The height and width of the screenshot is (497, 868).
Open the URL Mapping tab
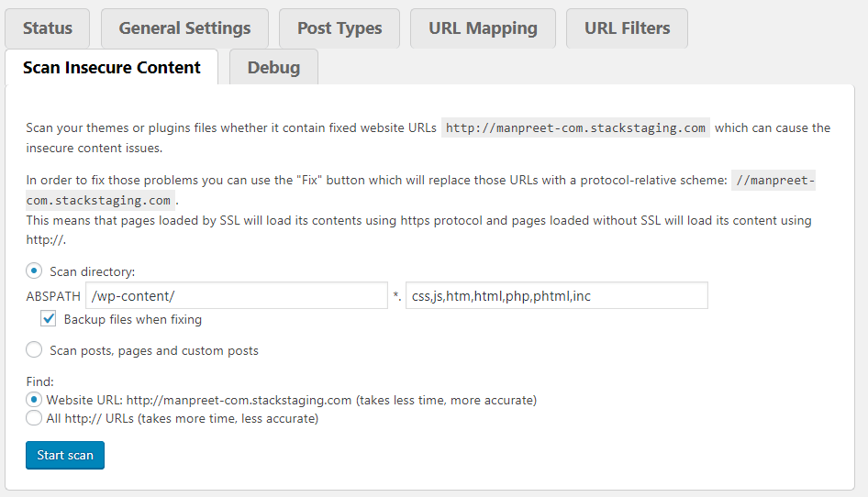[483, 28]
